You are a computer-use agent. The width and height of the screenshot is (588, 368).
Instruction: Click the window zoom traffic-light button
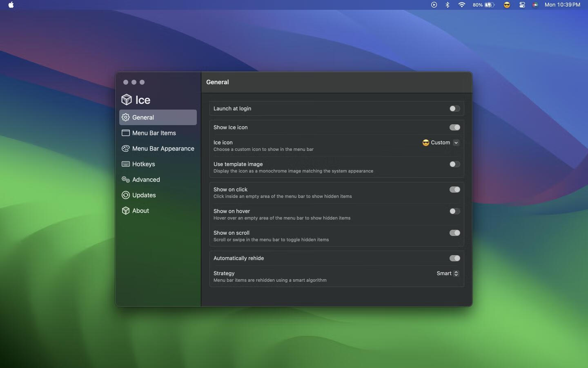pos(142,82)
